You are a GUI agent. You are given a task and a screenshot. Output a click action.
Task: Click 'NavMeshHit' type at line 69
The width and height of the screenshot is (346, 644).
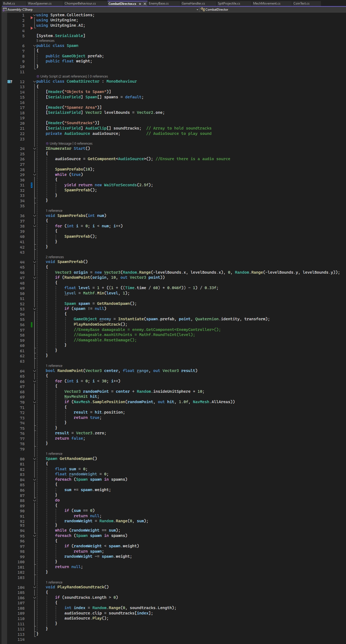pos(76,397)
